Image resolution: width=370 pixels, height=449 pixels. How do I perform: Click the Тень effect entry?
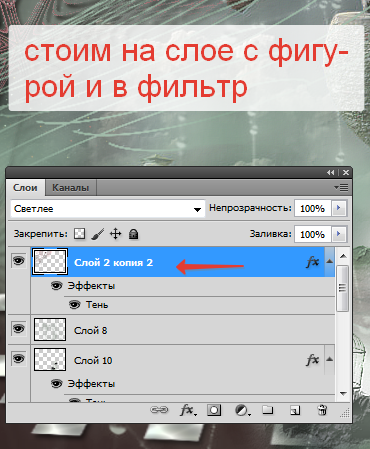[97, 305]
